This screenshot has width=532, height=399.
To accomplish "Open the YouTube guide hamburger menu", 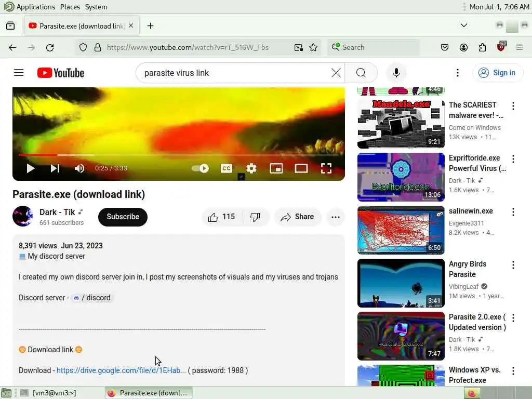I will click(19, 73).
